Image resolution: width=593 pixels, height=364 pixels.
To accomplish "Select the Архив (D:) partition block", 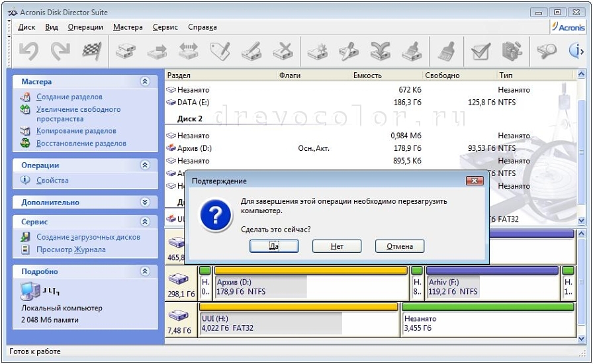I will coord(311,283).
